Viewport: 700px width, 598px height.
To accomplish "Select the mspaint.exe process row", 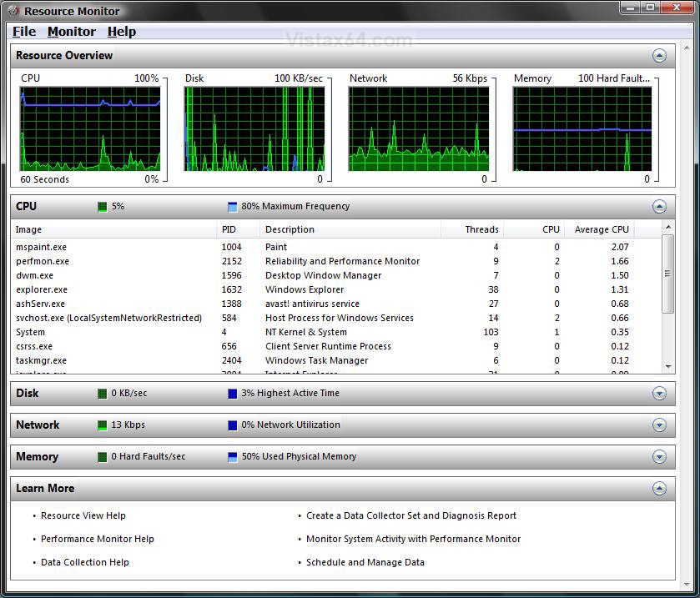I will pyautogui.click(x=335, y=247).
